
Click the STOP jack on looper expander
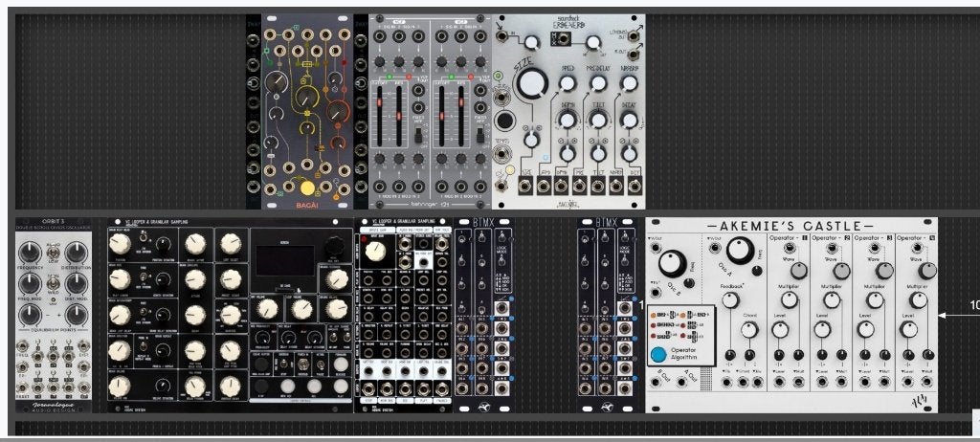[367, 388]
